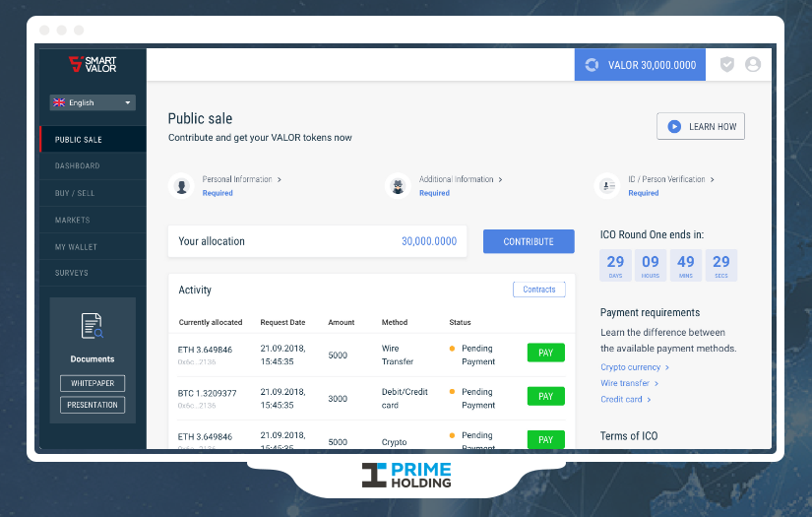Go to Dashboard in sidebar
Image resolution: width=812 pixels, height=517 pixels.
coord(94,165)
